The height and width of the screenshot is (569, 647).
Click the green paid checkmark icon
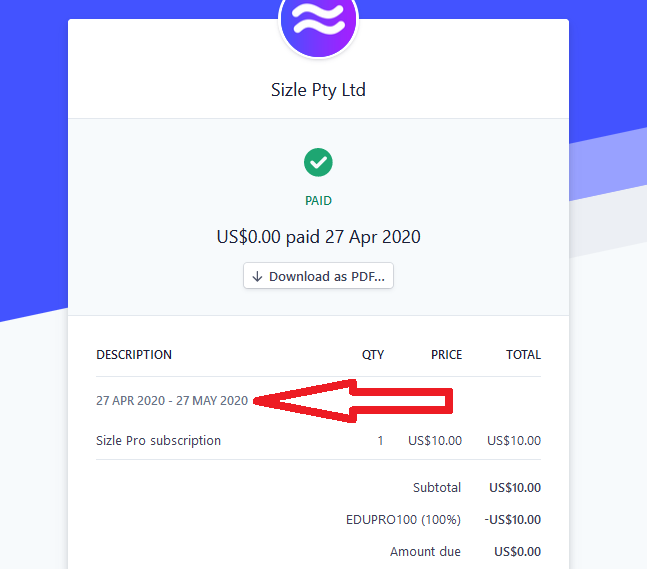pos(318,161)
